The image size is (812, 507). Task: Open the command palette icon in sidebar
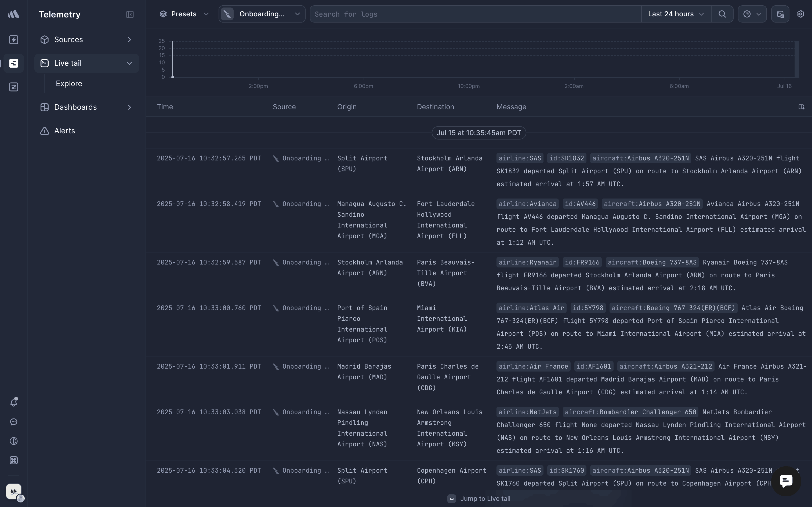click(14, 460)
